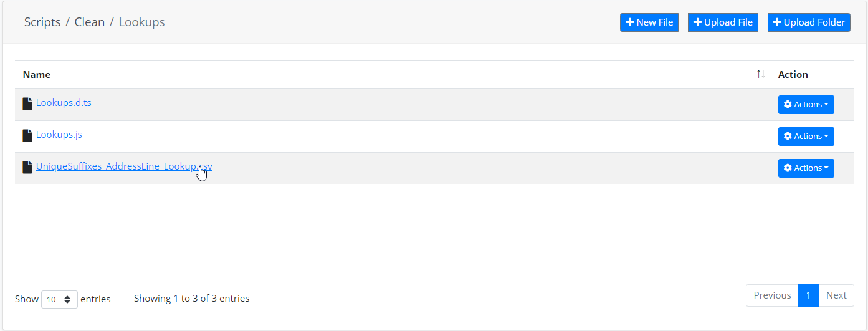Click the Previous pagination button
This screenshot has width=868, height=331.
pyautogui.click(x=772, y=295)
